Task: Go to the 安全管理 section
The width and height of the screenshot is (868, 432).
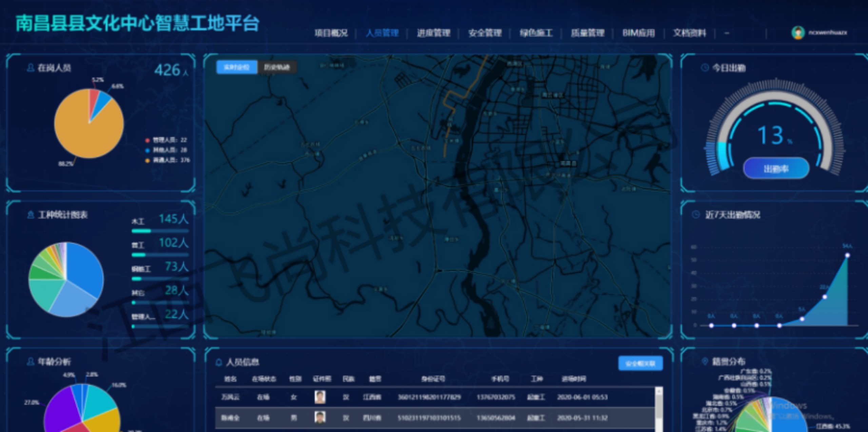Action: [485, 33]
